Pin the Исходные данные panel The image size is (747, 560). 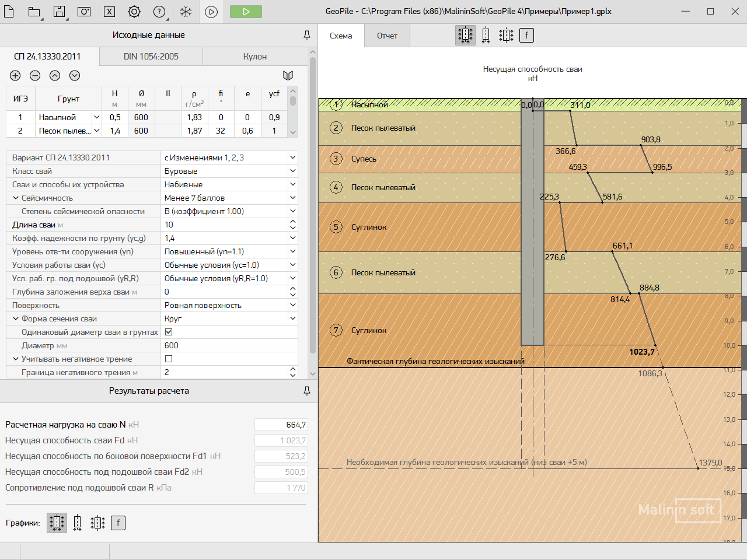click(307, 35)
